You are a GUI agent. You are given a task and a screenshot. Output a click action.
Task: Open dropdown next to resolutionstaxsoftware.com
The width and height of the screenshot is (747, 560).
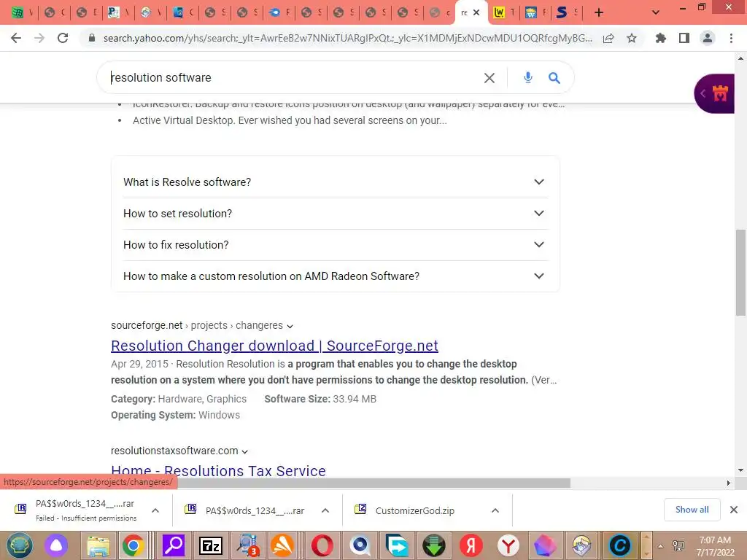click(245, 451)
